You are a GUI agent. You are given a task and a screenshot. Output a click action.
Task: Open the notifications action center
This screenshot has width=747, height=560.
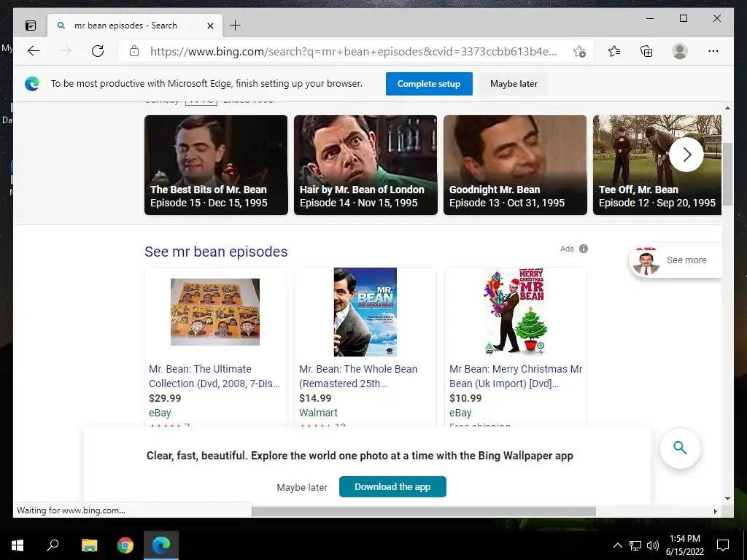(723, 545)
